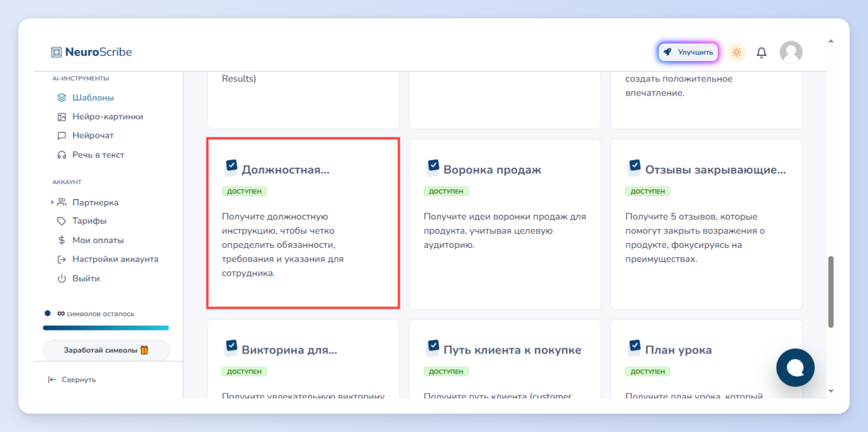Click Должностная инструкция description text

click(x=282, y=245)
